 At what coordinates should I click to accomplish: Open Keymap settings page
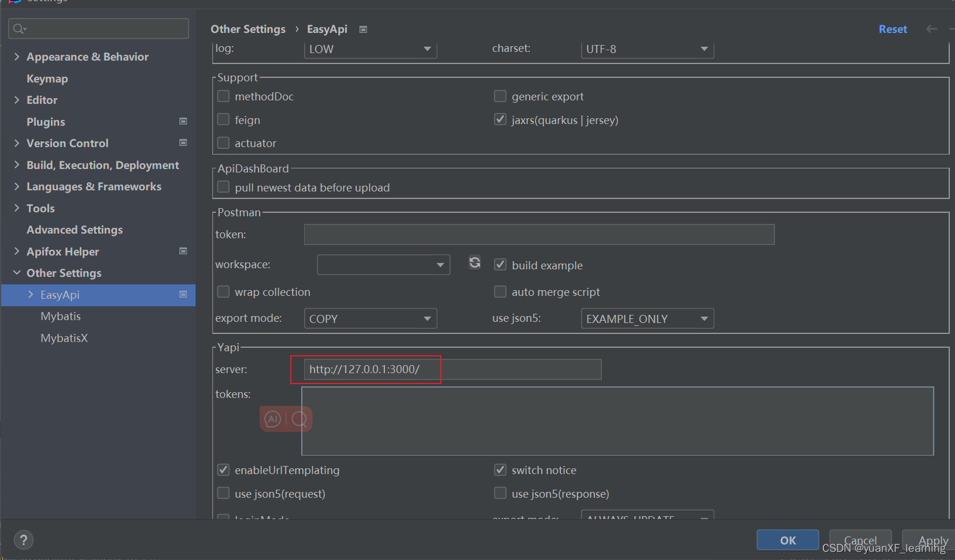coord(47,78)
